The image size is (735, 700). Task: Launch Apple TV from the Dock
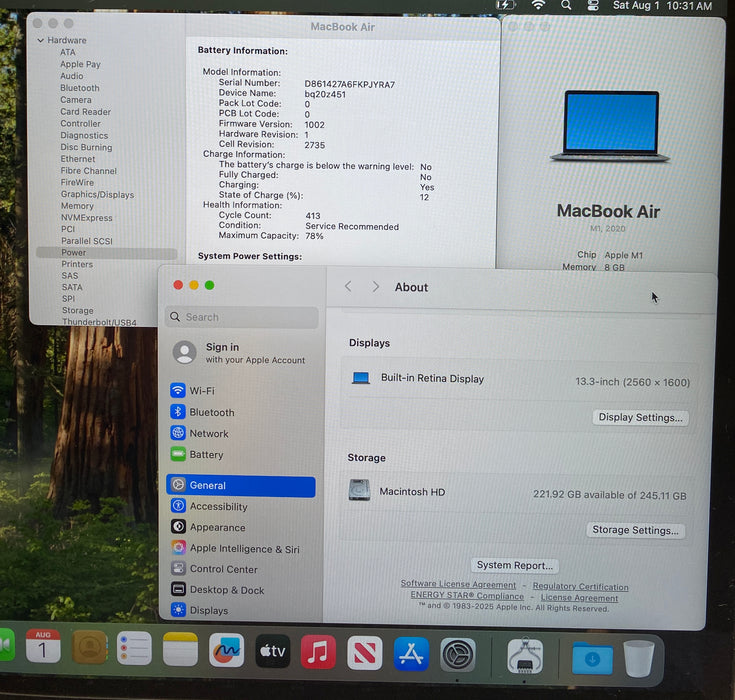(272, 651)
